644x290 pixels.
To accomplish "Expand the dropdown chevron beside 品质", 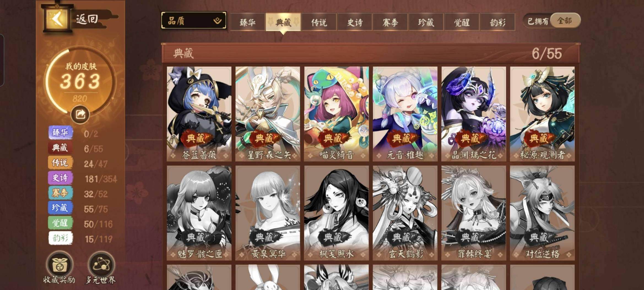I will [x=218, y=21].
